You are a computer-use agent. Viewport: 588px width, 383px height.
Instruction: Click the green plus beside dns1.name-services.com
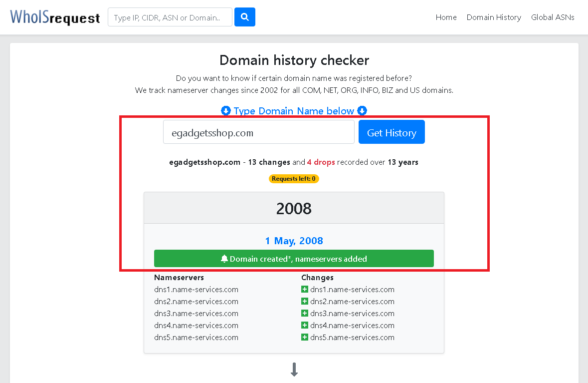[x=305, y=289]
